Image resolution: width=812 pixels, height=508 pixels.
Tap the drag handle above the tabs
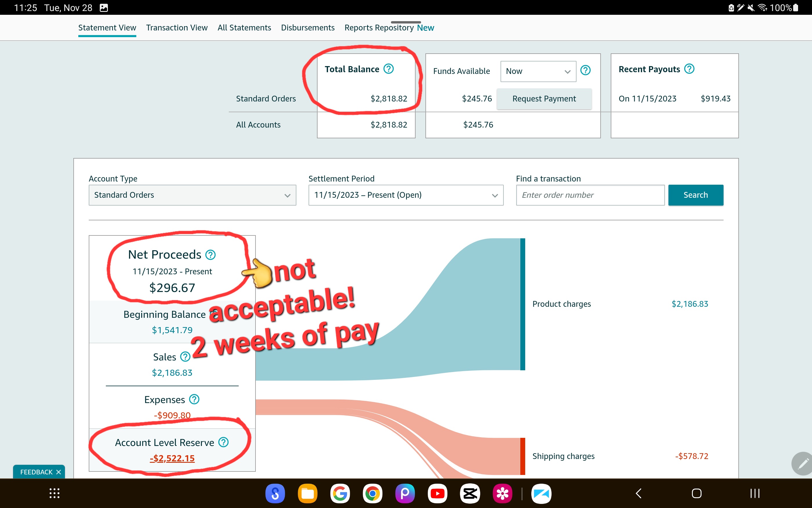click(406, 22)
